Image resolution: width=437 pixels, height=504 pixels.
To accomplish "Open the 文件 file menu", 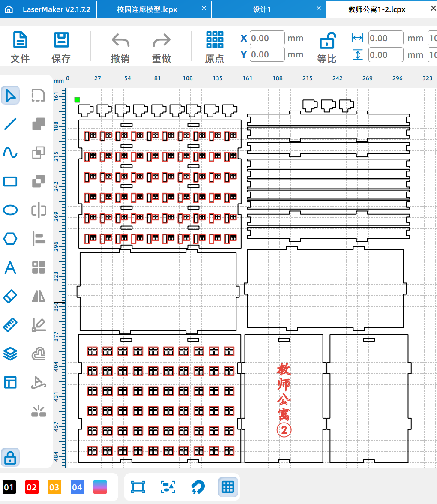I will [x=20, y=47].
